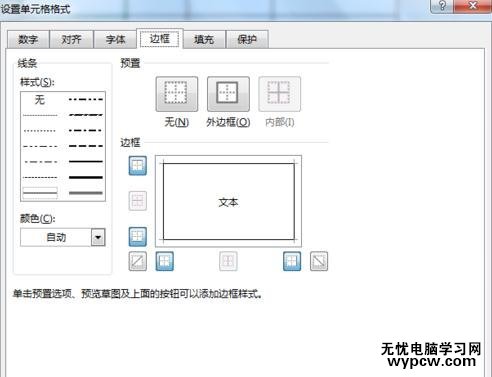Open the 保护 tab
Screen dimensions: 492x377
(x=247, y=39)
